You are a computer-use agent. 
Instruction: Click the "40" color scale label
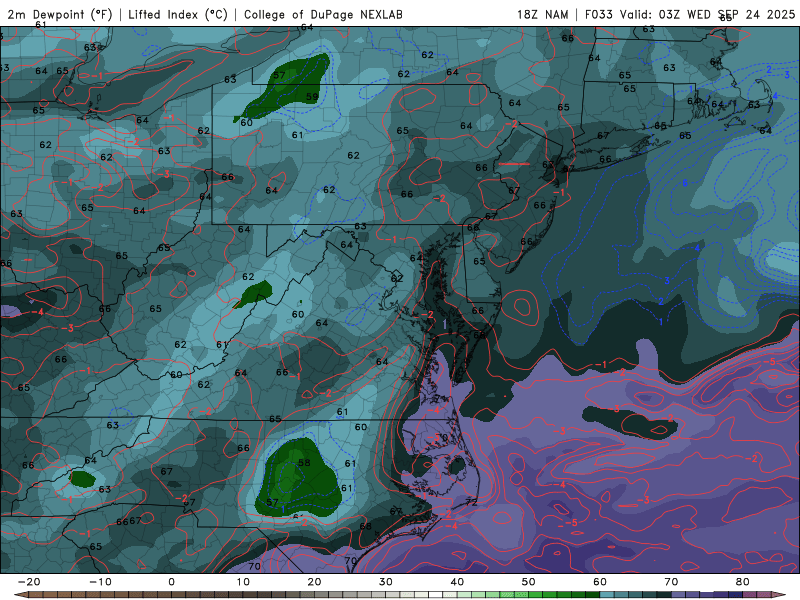[x=457, y=582]
